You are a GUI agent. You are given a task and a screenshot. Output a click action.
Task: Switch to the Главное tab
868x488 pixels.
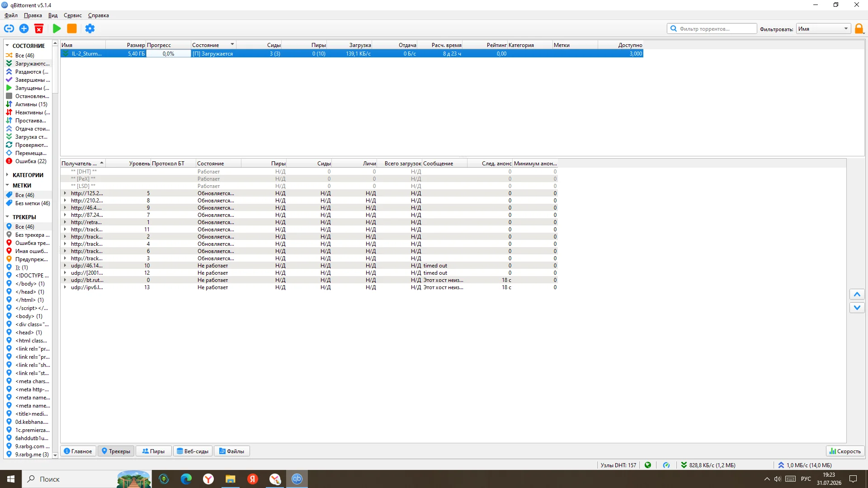click(x=78, y=451)
